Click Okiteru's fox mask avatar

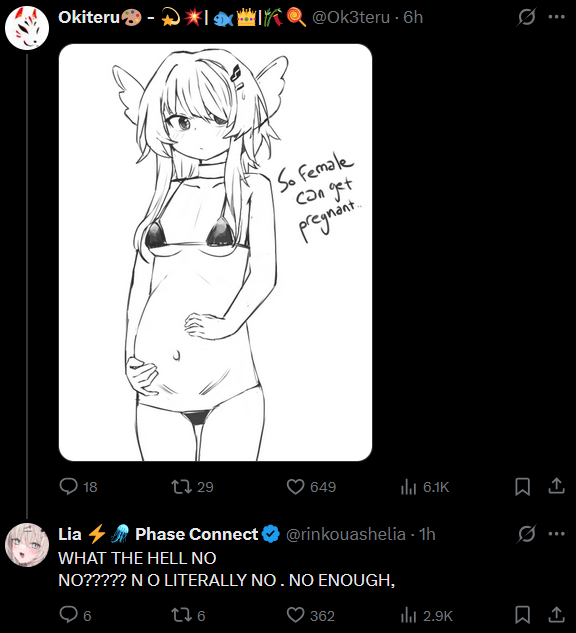(27, 27)
